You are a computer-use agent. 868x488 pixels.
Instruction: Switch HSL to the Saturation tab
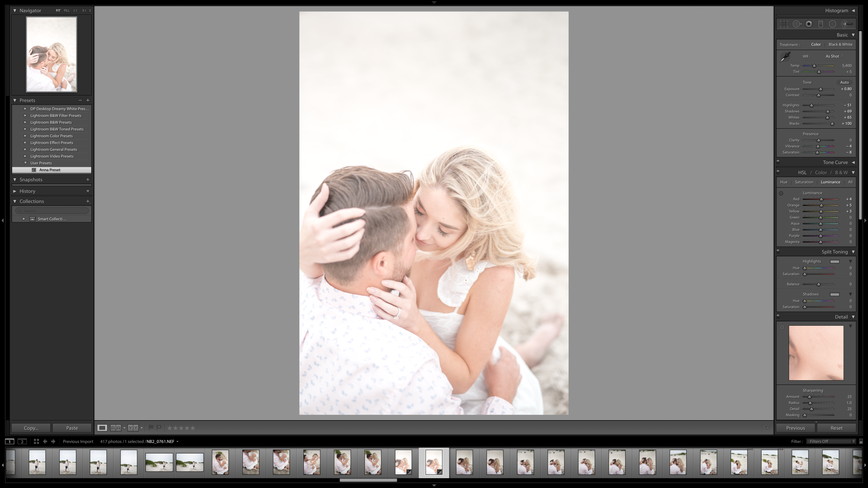pos(804,182)
